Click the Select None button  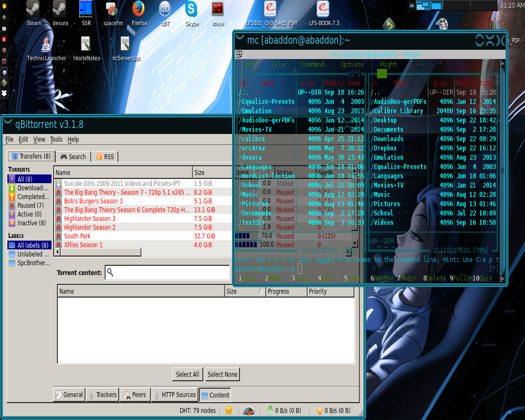coord(222,374)
